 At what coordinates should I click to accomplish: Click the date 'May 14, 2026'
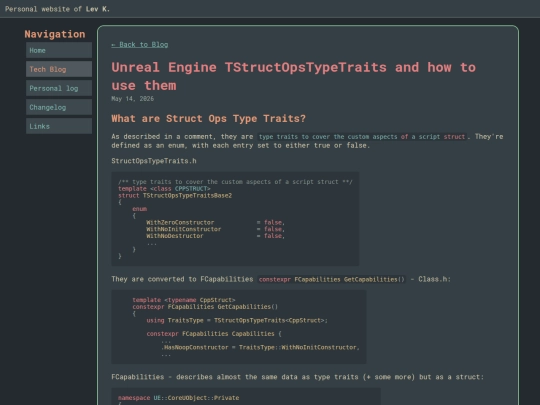133,99
